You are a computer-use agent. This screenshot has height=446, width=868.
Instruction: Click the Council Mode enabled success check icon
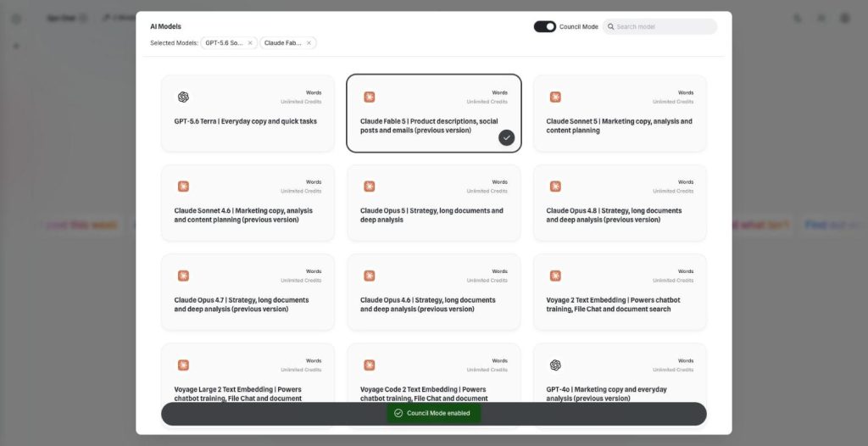398,413
